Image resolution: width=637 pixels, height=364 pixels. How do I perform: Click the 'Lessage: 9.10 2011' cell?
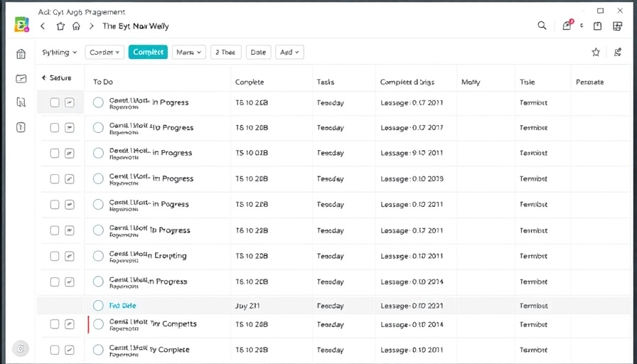coord(412,153)
